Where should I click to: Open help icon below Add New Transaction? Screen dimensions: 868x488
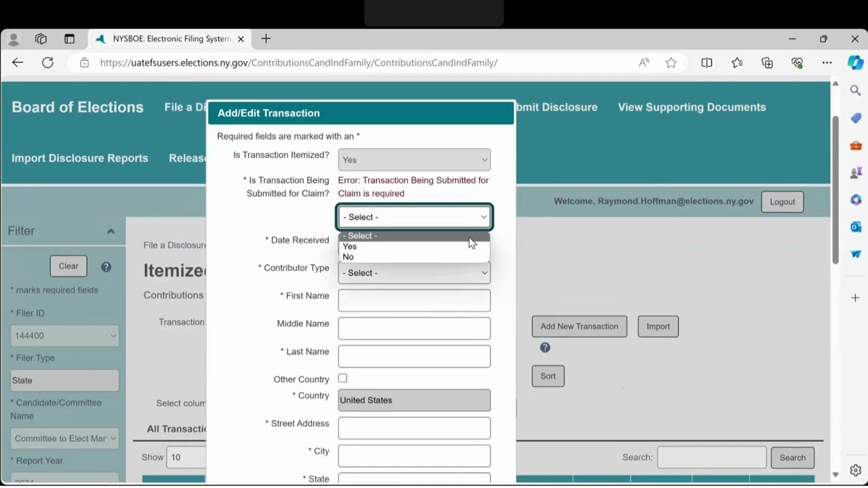pos(545,348)
